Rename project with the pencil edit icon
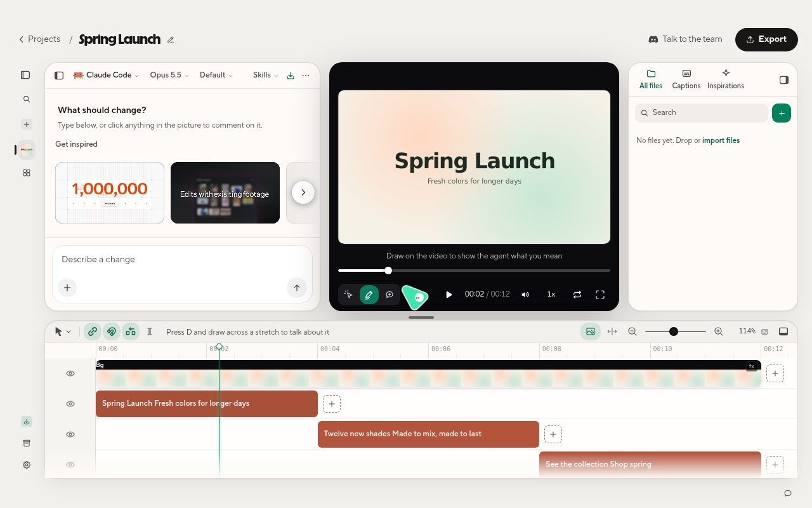Screen dimensions: 812x508 pos(171,39)
